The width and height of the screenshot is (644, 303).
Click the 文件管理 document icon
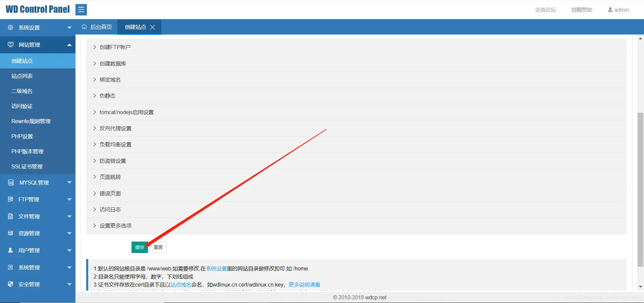tap(10, 216)
